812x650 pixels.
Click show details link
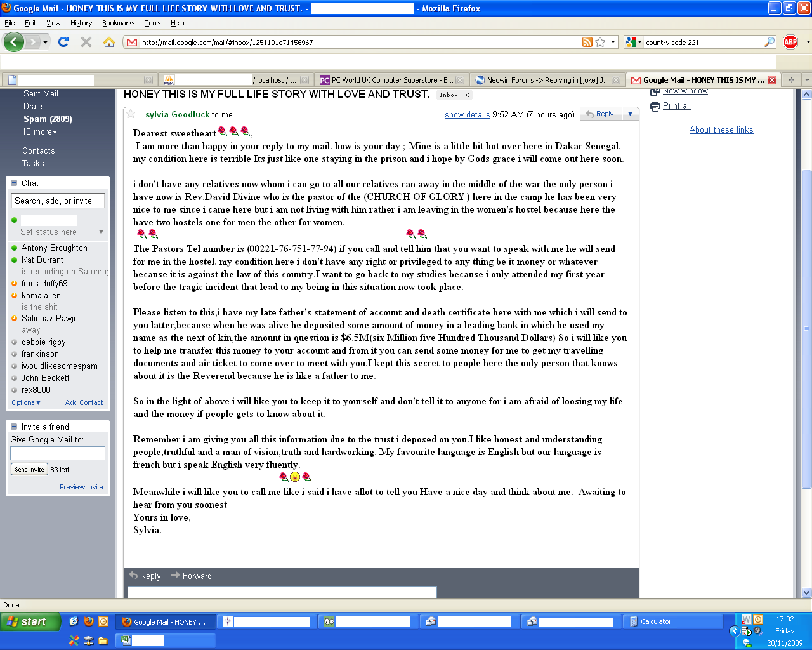[x=467, y=115]
